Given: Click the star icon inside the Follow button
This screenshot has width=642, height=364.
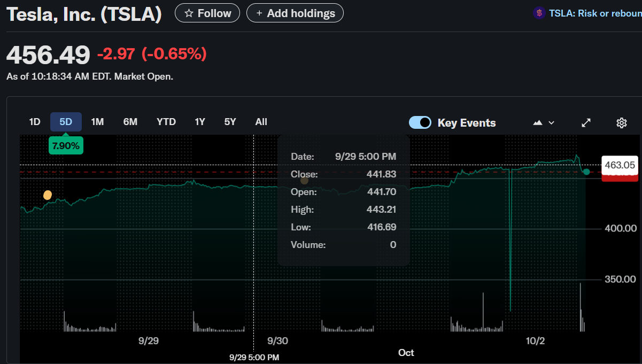Looking at the screenshot, I should coord(190,13).
